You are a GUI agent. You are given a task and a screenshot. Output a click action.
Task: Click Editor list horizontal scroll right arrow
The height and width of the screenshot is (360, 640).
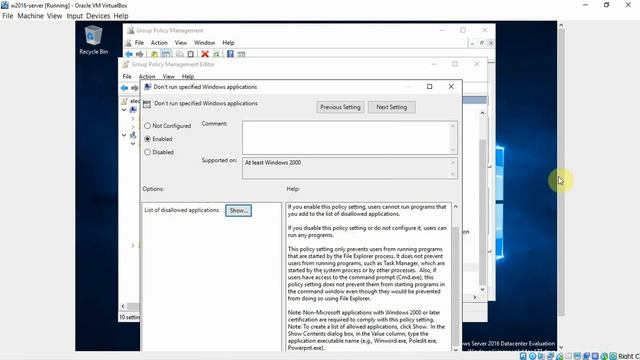(x=474, y=298)
